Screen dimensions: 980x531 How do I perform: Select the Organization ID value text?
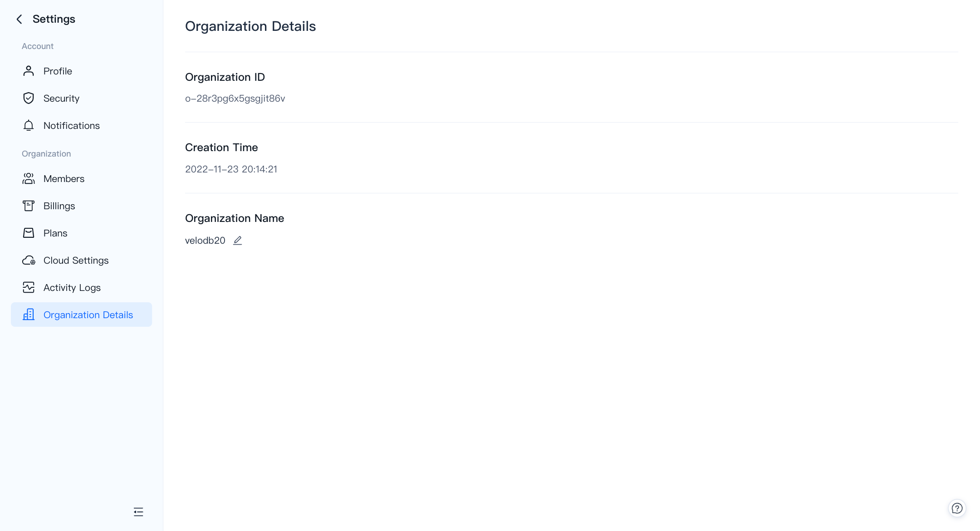coord(235,98)
